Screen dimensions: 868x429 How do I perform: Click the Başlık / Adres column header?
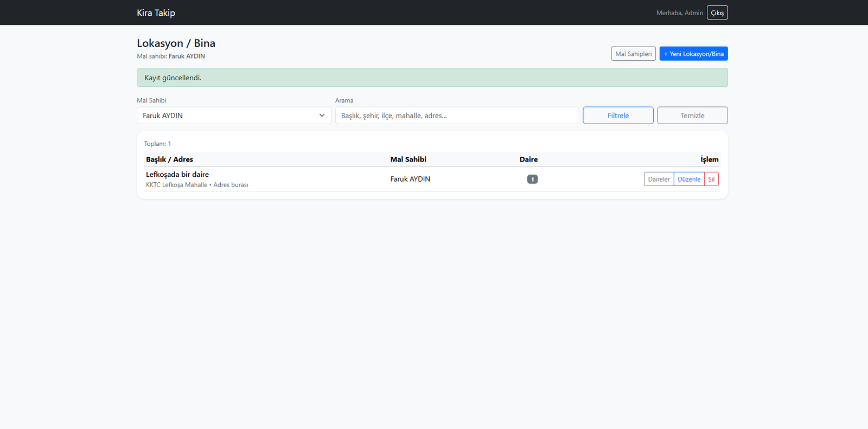[x=169, y=159]
